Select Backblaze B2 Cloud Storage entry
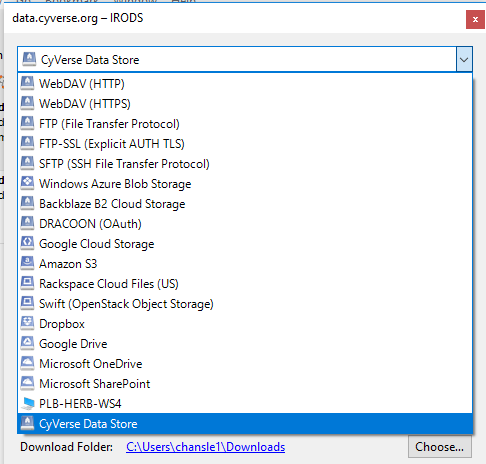 coord(245,203)
